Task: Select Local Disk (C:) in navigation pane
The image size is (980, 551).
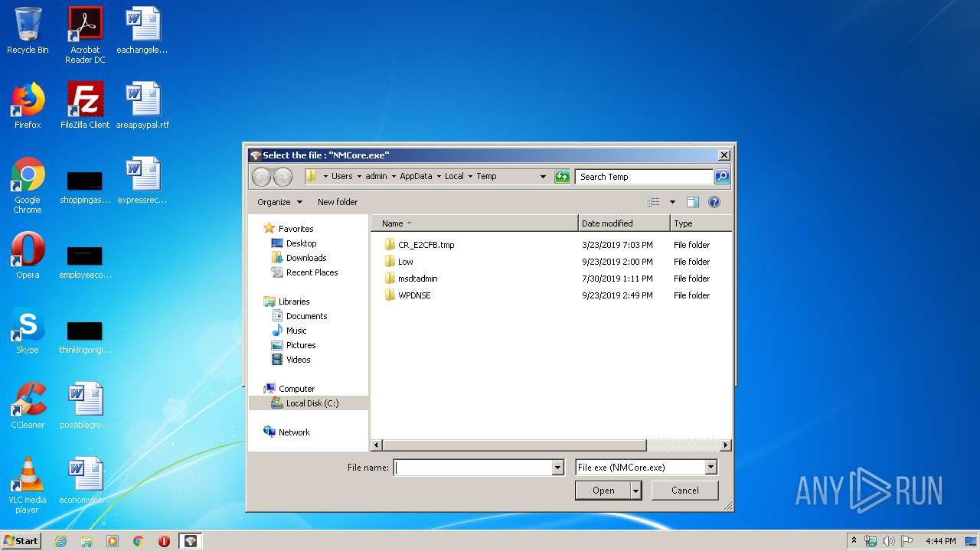Action: 309,403
